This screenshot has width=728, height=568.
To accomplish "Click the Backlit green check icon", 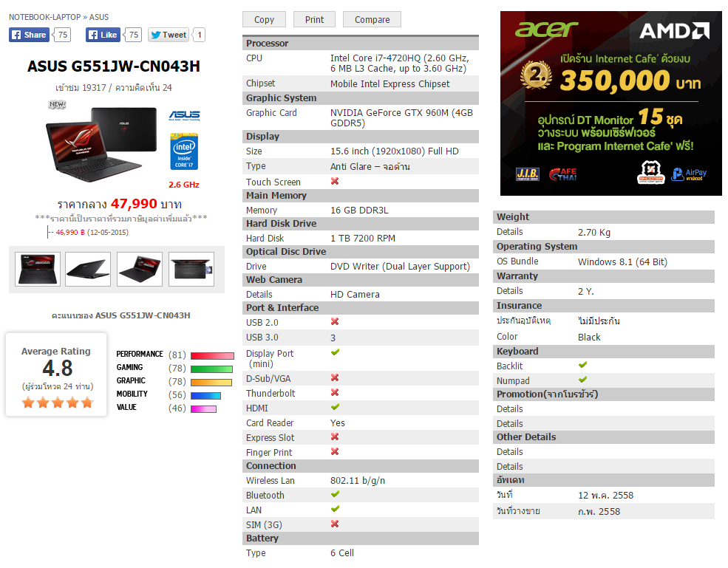I will [x=583, y=365].
